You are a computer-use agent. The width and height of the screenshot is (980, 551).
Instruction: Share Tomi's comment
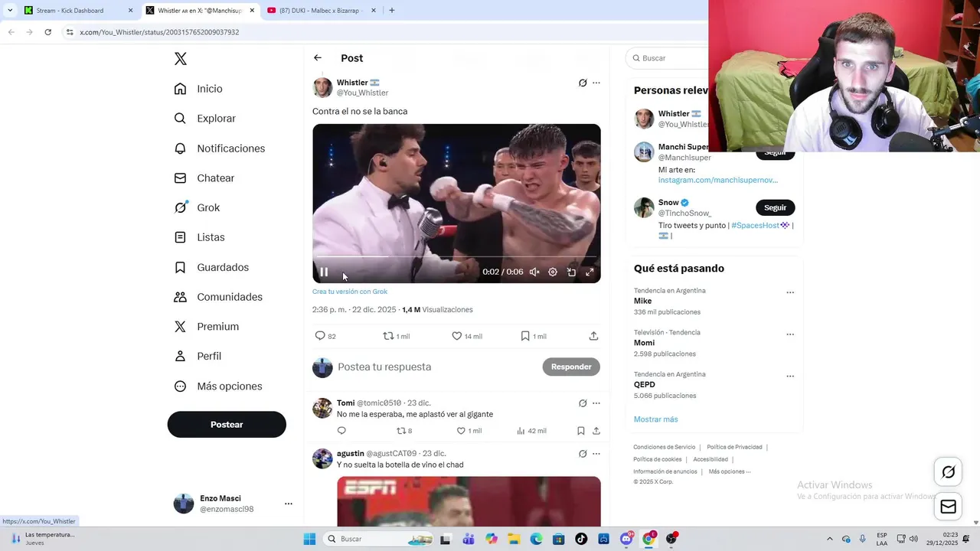(x=596, y=431)
